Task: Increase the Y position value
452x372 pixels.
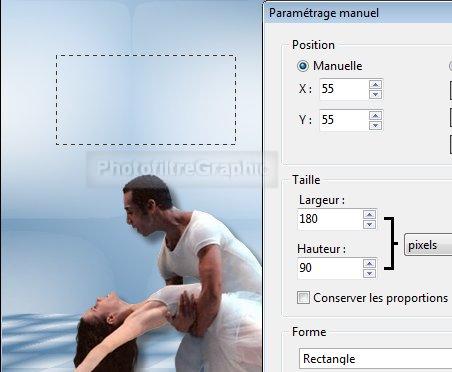Action: [375, 116]
